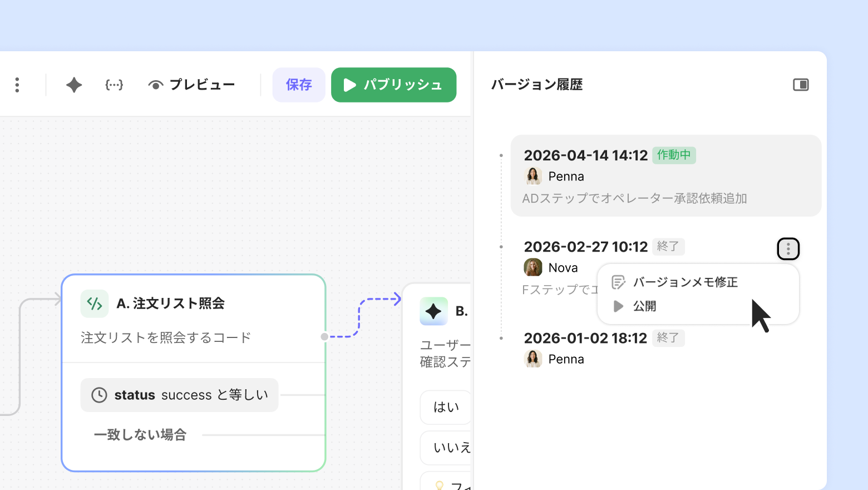Image resolution: width=868 pixels, height=490 pixels.
Task: Click the プレビュー preview button
Action: click(x=191, y=85)
